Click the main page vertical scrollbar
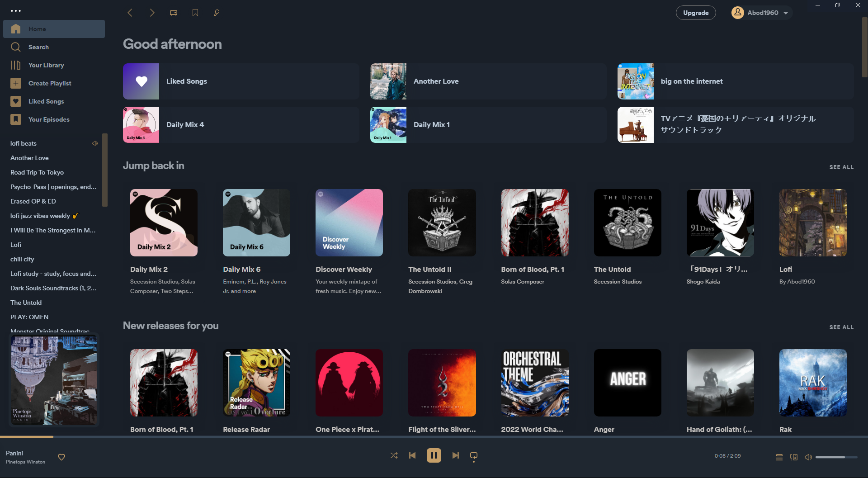The width and height of the screenshot is (868, 478). (864, 47)
